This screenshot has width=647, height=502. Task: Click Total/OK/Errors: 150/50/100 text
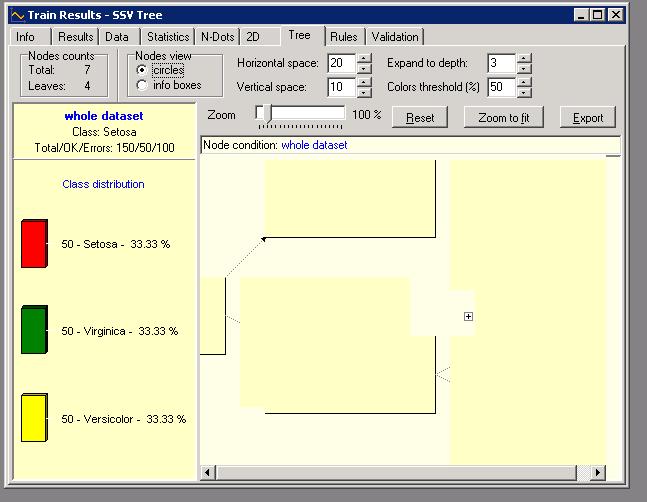tap(104, 148)
